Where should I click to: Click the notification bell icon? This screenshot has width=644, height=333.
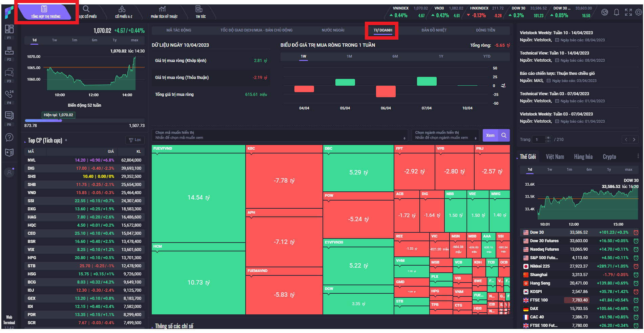(x=617, y=13)
